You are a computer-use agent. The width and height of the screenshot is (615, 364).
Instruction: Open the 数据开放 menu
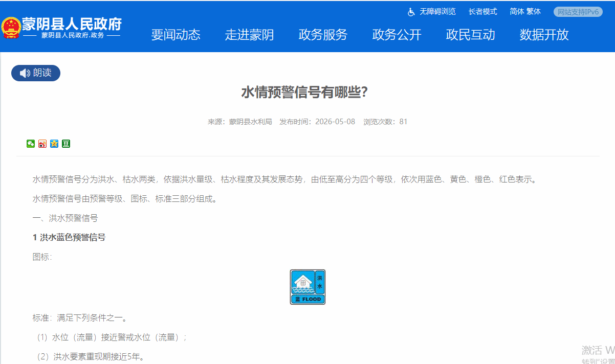click(544, 35)
